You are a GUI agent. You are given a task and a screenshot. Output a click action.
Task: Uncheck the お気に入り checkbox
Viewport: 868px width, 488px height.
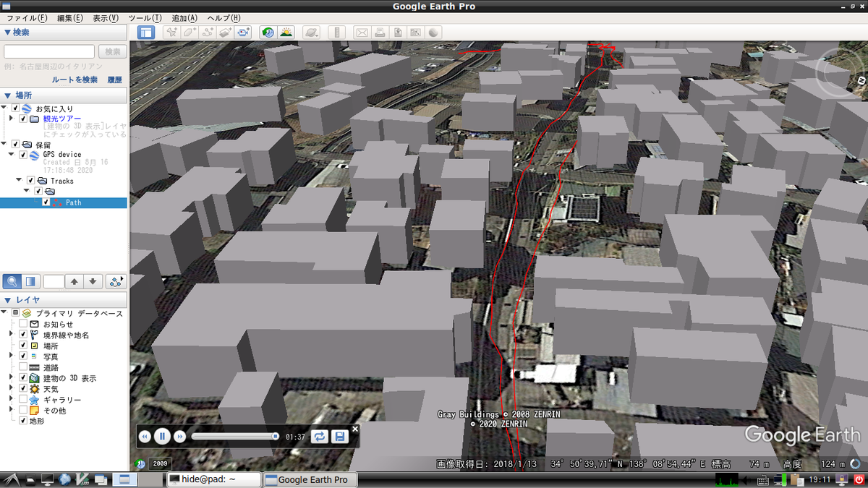tap(15, 108)
